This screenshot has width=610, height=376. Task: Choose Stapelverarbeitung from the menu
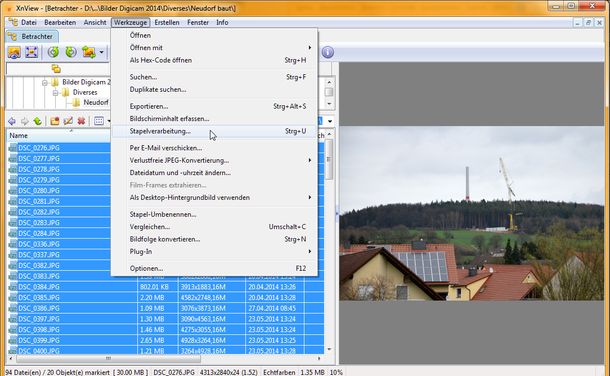(214, 131)
